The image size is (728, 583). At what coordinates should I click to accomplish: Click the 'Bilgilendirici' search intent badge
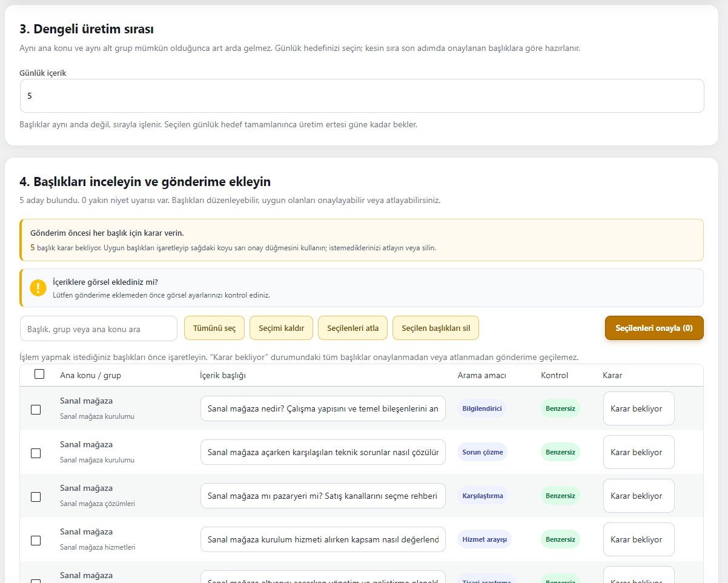(482, 408)
